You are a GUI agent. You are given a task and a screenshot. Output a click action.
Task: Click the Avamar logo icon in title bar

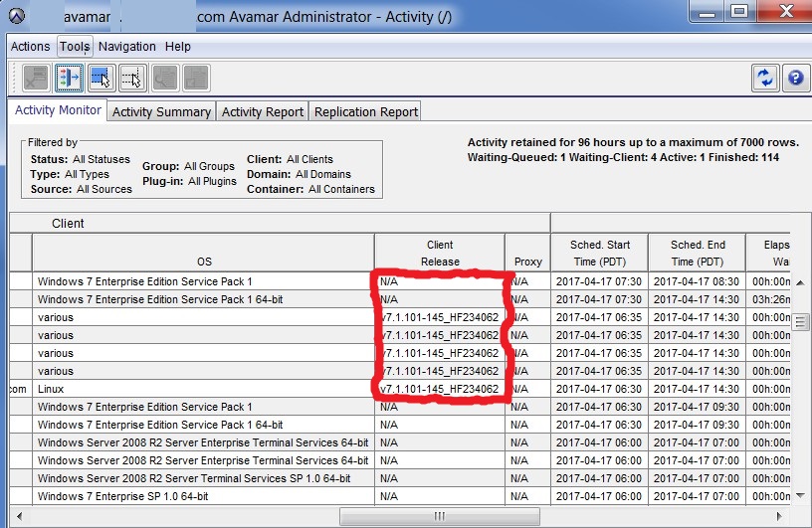point(17,17)
